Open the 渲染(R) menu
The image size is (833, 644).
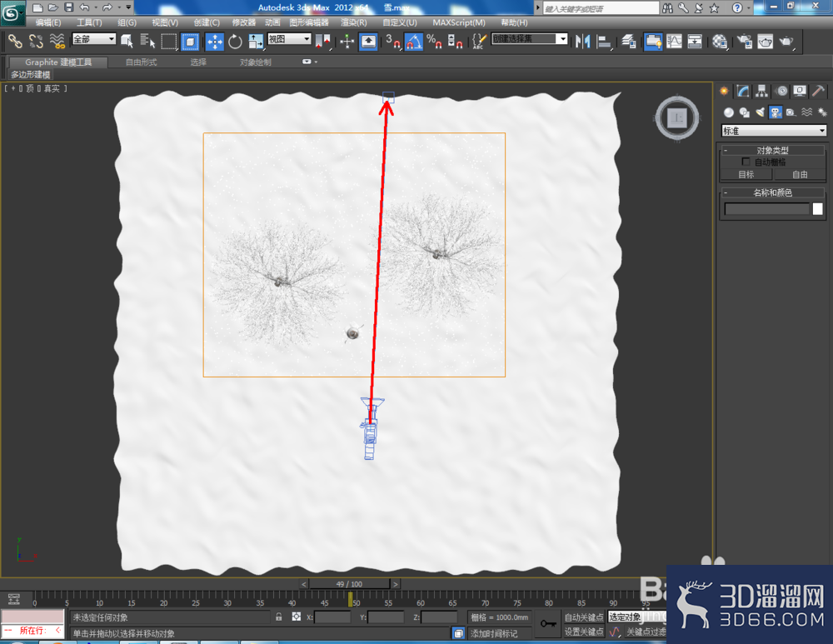(354, 22)
